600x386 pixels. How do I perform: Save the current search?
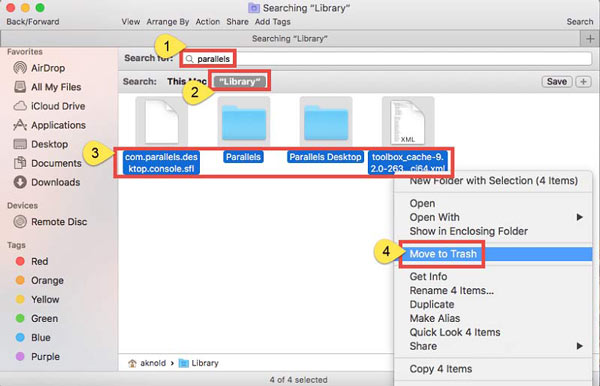pyautogui.click(x=557, y=81)
